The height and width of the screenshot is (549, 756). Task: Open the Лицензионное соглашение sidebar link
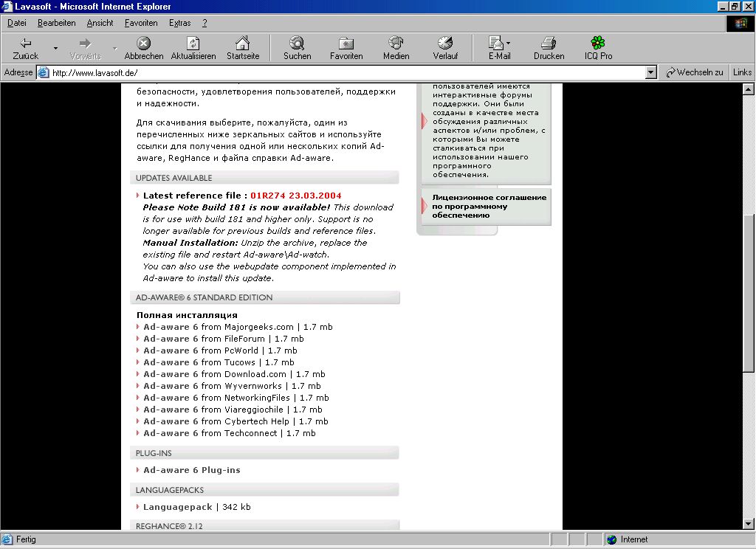489,207
